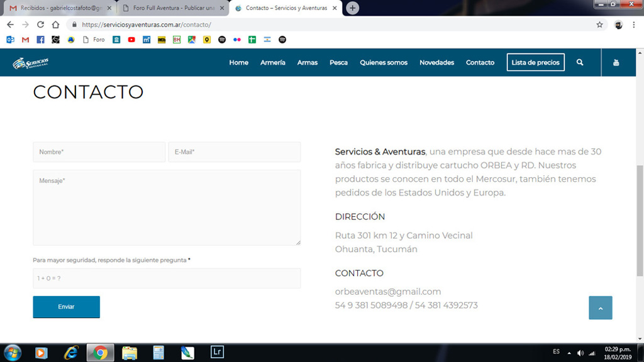Viewport: 644px width, 362px height.
Task: Open a new browser tab
Action: [x=352, y=8]
